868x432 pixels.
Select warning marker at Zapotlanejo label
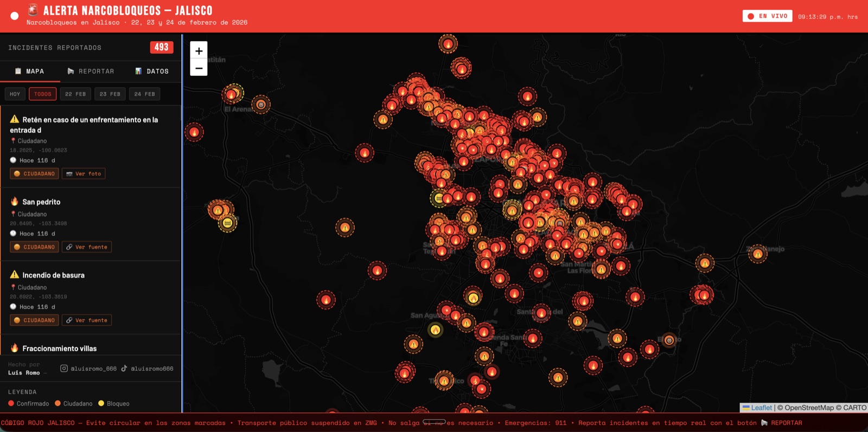757,254
